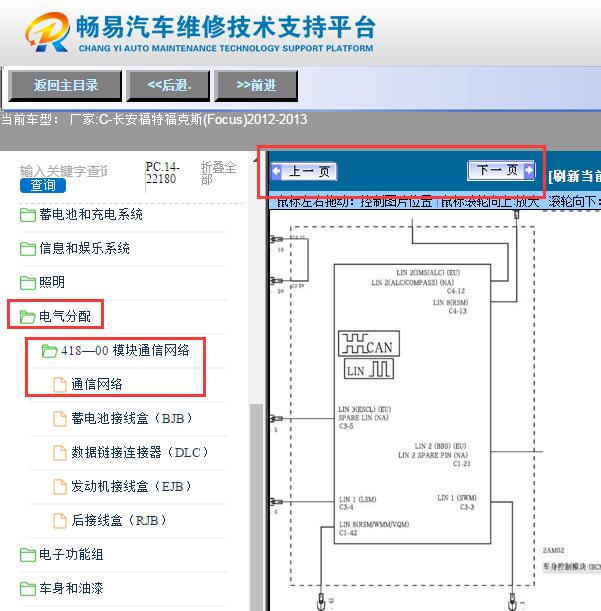The width and height of the screenshot is (601, 611).
Task: Click the blue 查询 search button
Action: click(43, 185)
